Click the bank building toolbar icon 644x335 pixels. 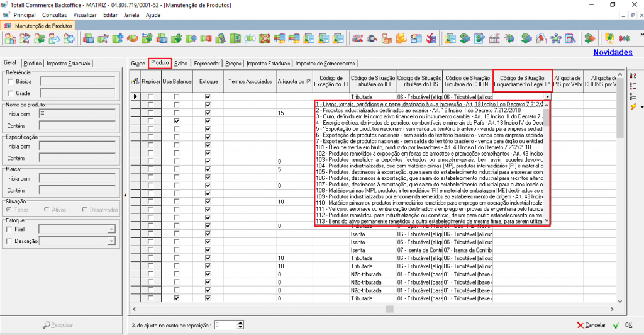click(493, 39)
